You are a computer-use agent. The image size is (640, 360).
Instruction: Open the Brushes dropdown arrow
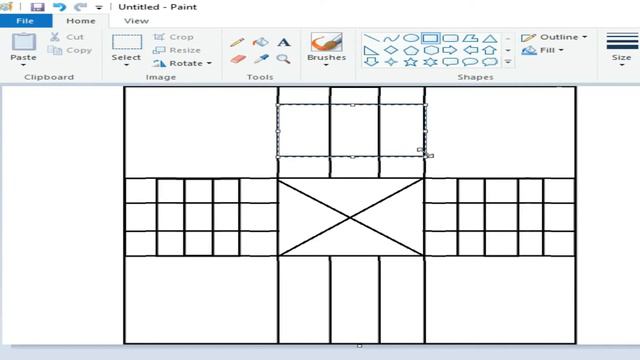click(x=326, y=65)
